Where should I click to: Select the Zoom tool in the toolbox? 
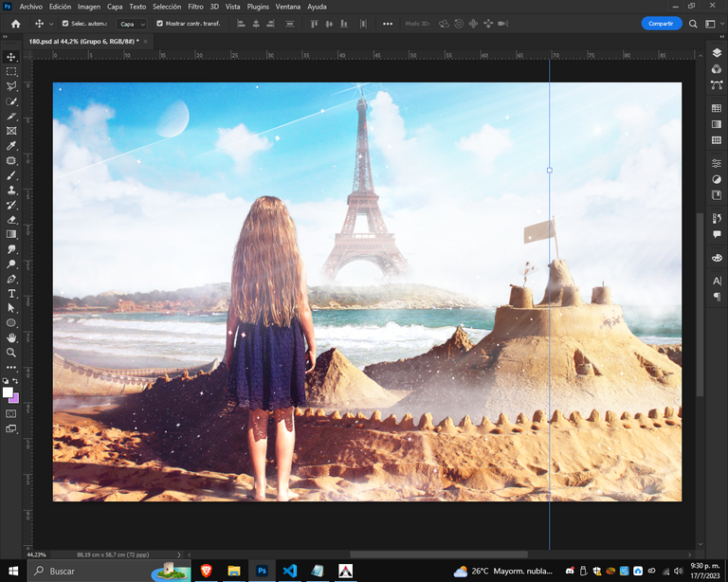click(x=11, y=353)
